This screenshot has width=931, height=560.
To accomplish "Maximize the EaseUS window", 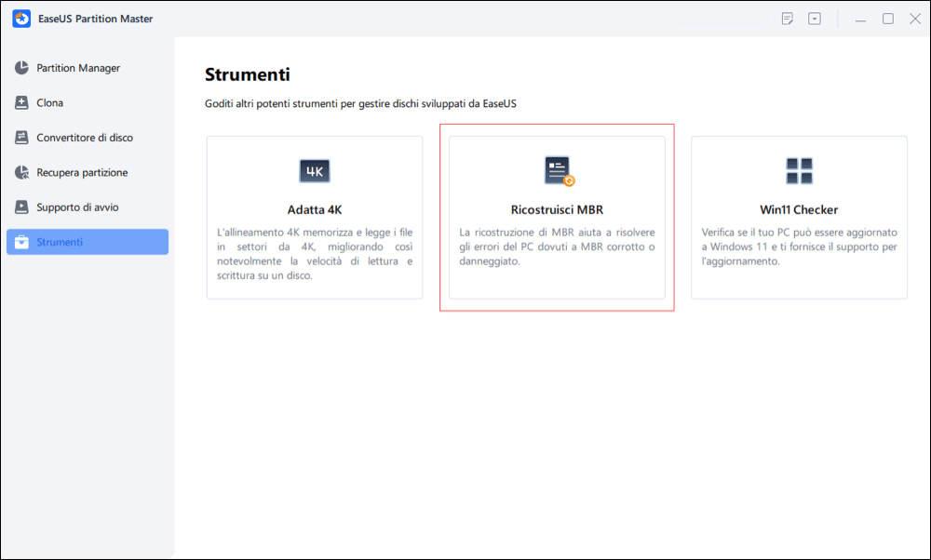I will (888, 19).
